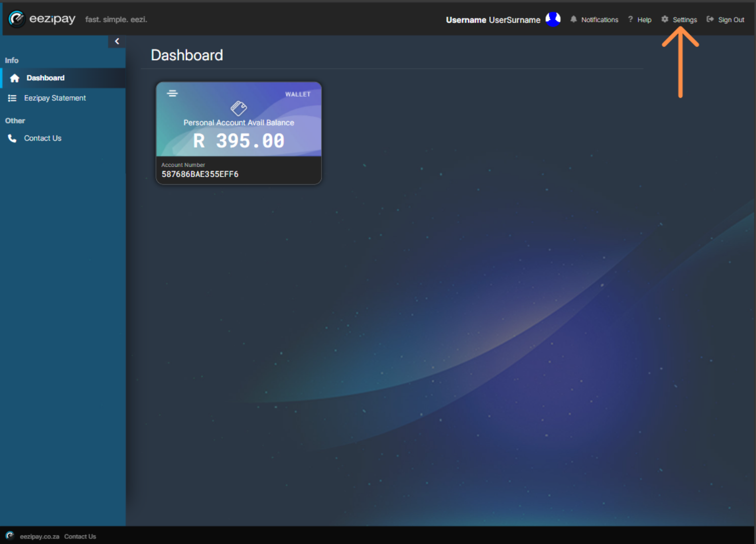Click the wallet icon on the card

click(x=239, y=108)
